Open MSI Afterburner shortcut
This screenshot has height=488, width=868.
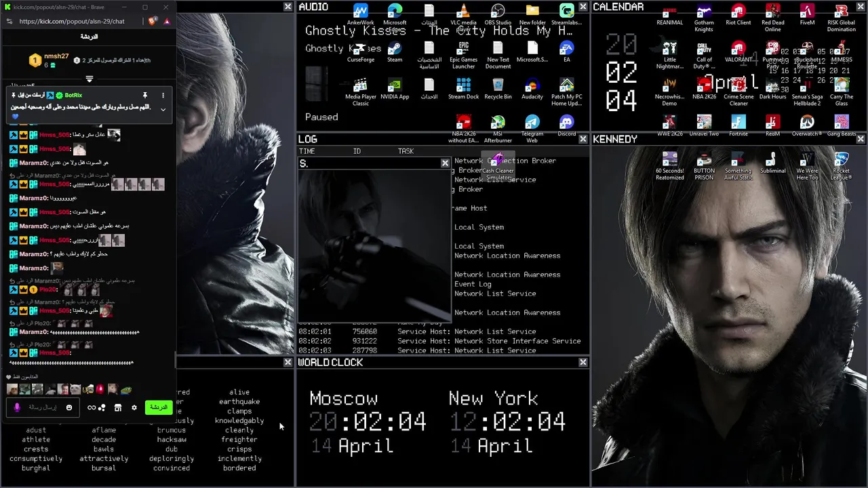(x=498, y=129)
